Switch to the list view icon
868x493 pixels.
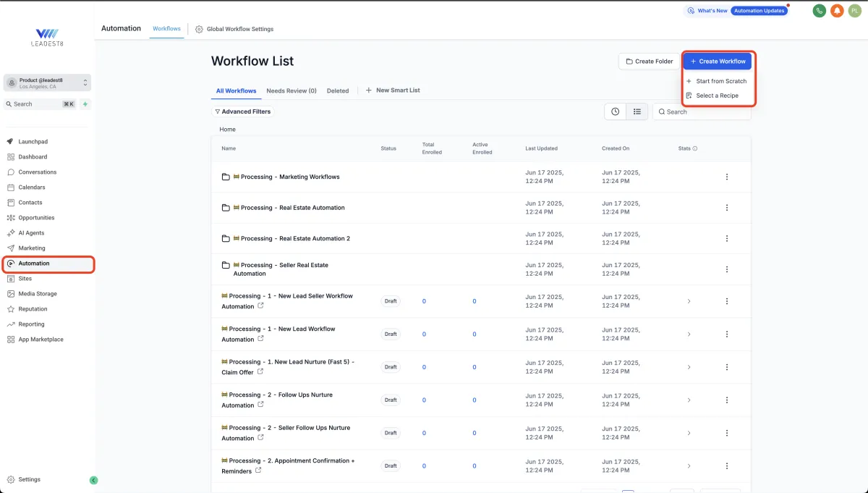point(637,111)
